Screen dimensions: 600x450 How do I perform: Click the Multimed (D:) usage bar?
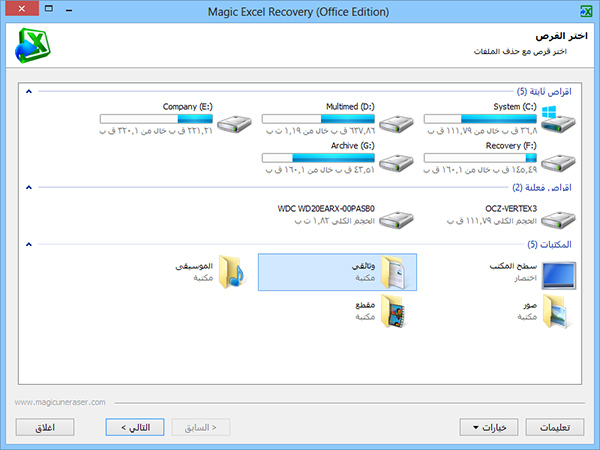point(318,119)
